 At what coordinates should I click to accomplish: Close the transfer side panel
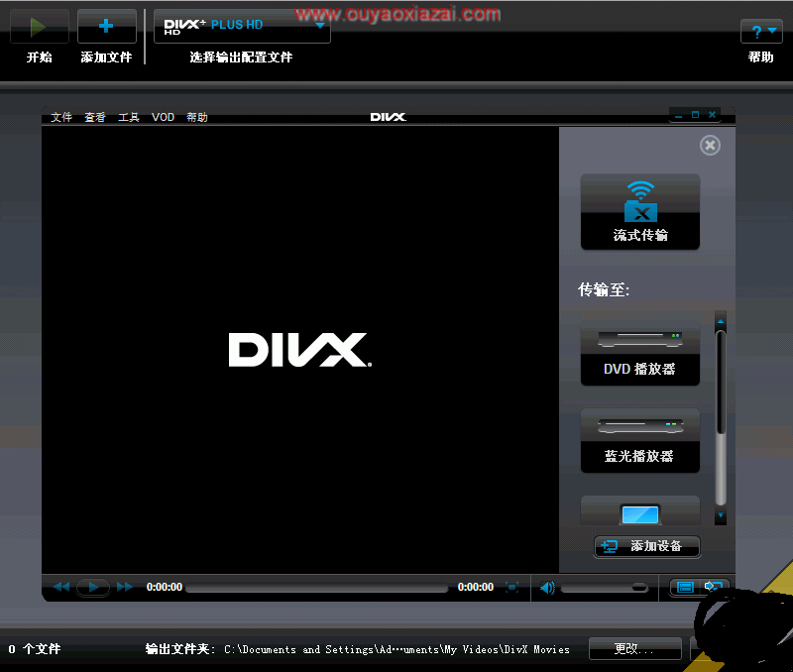coord(710,146)
